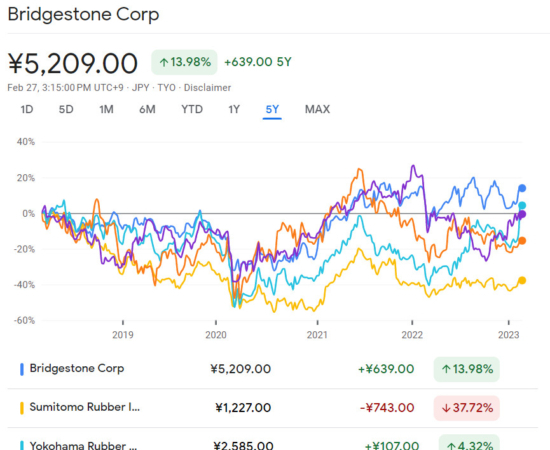This screenshot has height=450, width=550.
Task: Click the ¥5,209.00 price in Bridgestone row
Action: (x=241, y=369)
